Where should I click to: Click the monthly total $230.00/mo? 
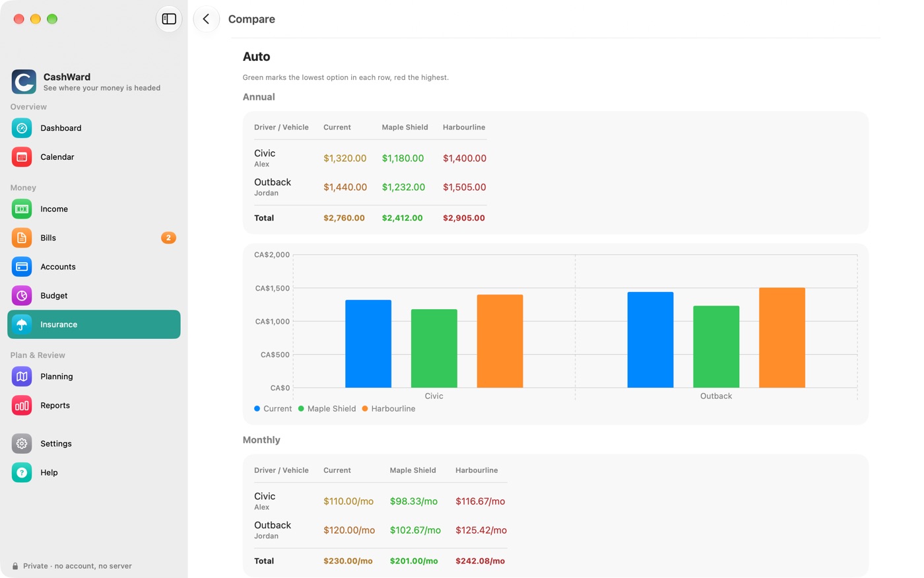point(348,561)
